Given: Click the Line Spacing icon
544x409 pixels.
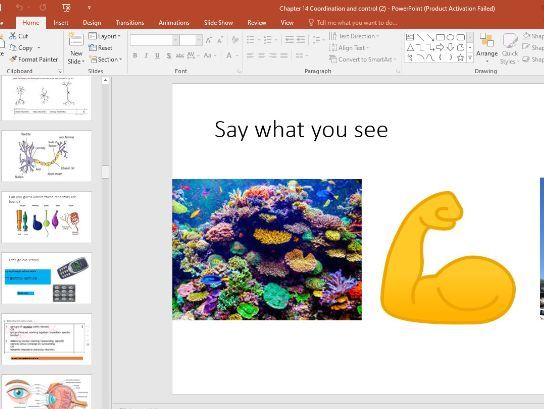Looking at the screenshot, I should pos(316,40).
